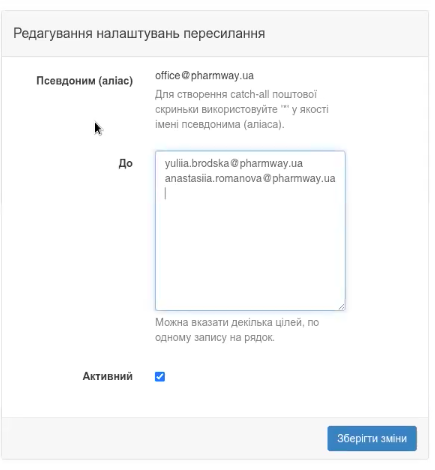Untick the Активний checkbox
435x470 pixels.
coord(160,376)
